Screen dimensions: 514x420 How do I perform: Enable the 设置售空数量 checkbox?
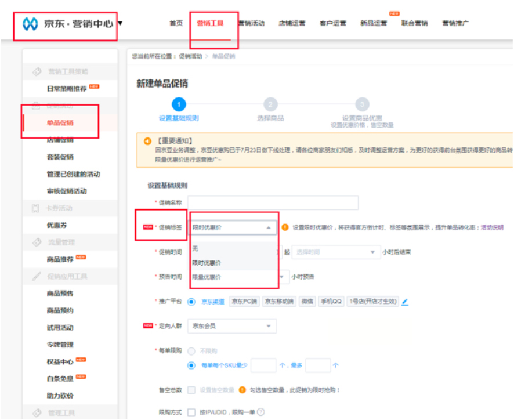click(x=191, y=390)
